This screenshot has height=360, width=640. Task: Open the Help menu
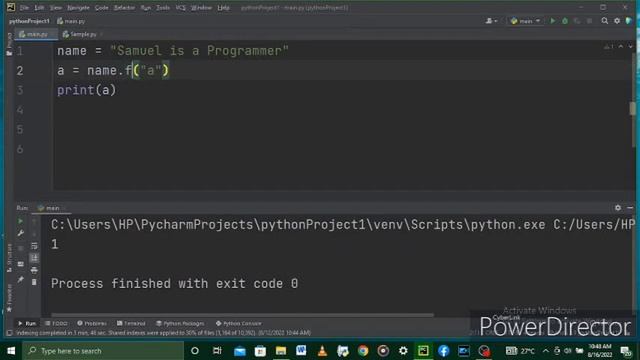tap(223, 8)
